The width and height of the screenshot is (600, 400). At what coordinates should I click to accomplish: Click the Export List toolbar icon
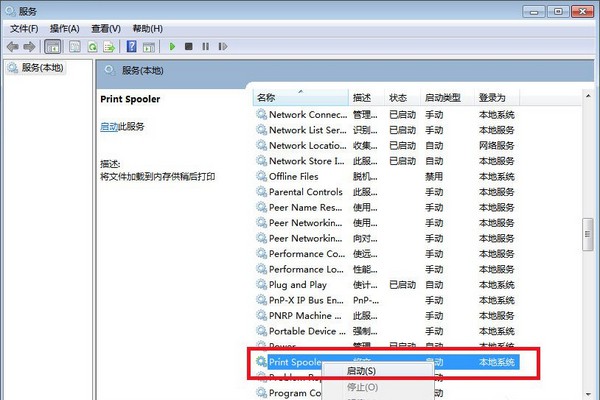tap(108, 46)
